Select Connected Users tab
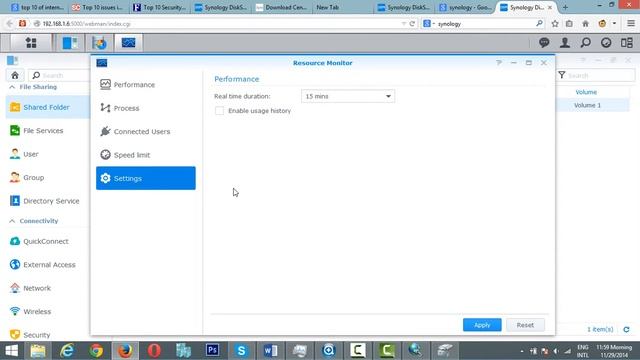Screen dimensions: 640x360 (x=146, y=131)
